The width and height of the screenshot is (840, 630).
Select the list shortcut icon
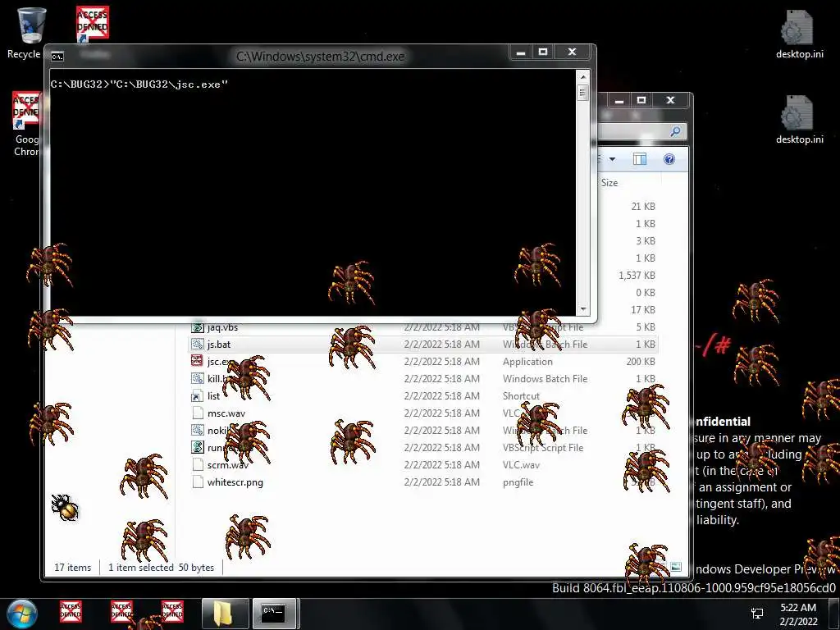(198, 396)
